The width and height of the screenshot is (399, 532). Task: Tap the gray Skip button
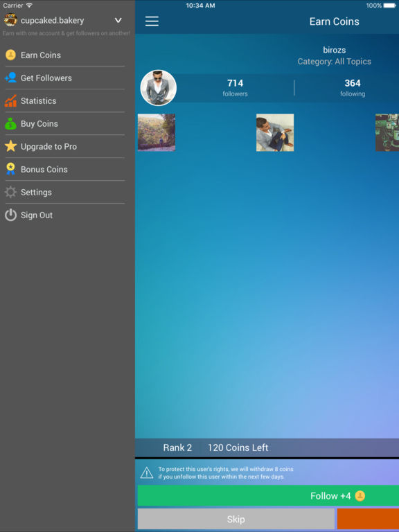tap(236, 519)
